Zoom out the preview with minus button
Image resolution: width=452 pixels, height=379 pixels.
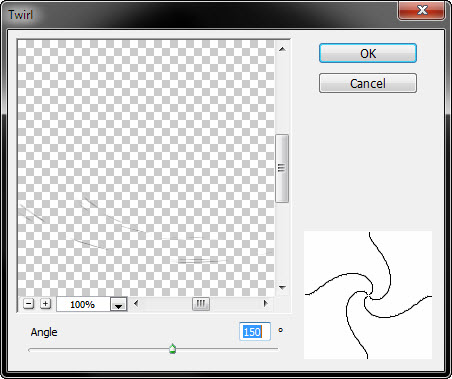[29, 304]
